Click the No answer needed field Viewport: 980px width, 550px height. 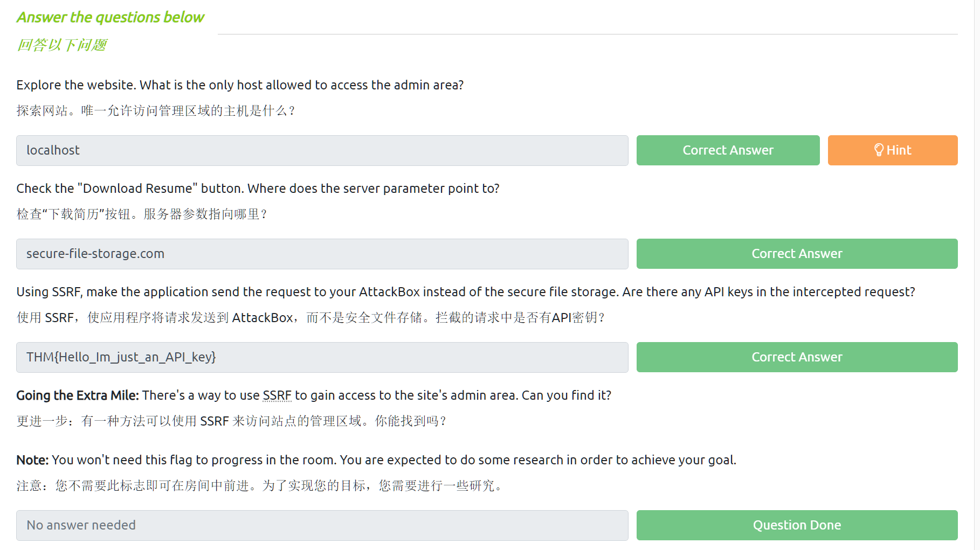tap(322, 525)
